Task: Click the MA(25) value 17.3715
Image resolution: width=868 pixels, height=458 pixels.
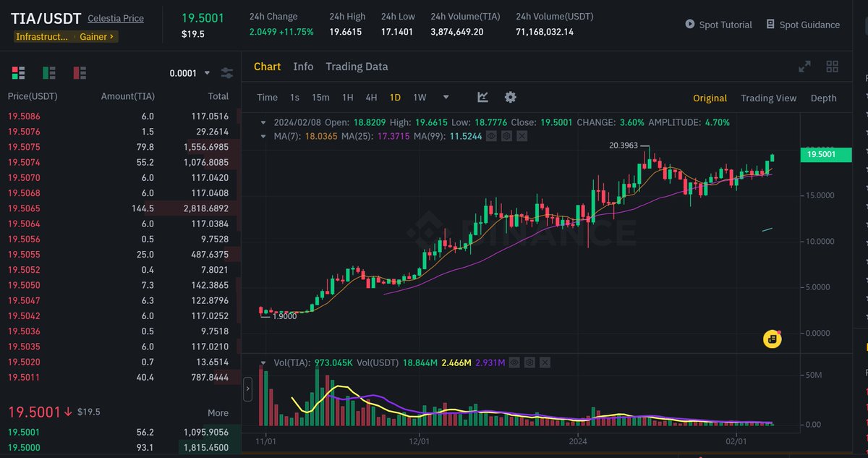Action: coord(394,136)
